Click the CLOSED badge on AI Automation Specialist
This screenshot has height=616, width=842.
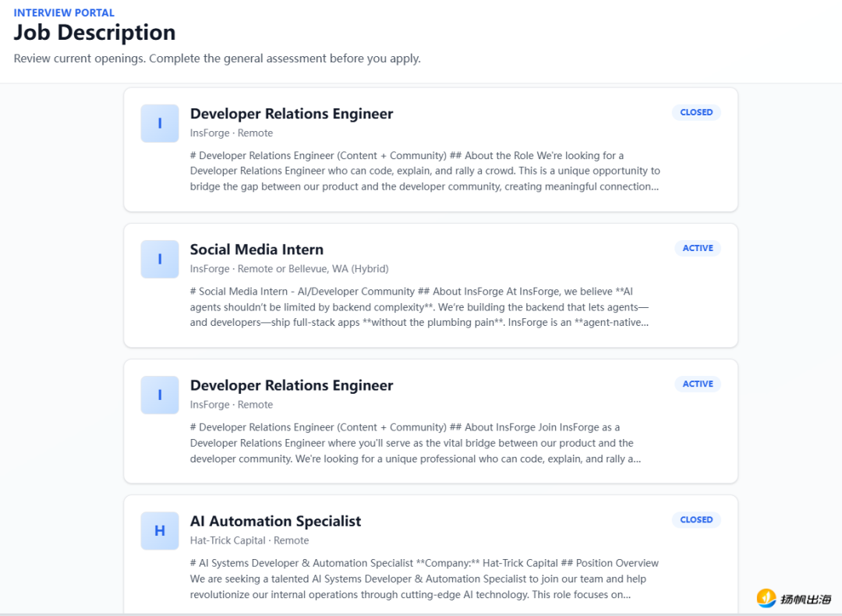click(x=696, y=519)
